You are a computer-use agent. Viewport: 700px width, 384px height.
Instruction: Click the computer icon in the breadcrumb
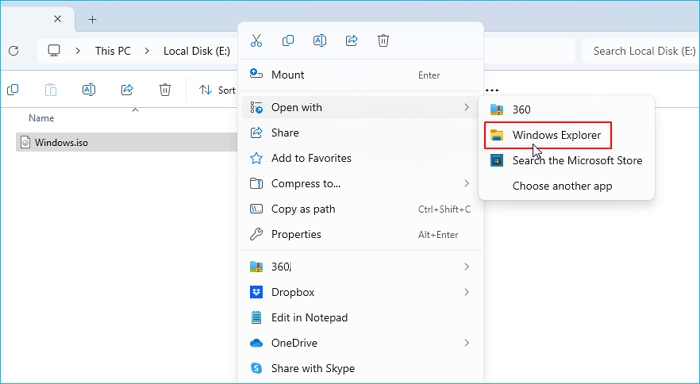pos(54,50)
